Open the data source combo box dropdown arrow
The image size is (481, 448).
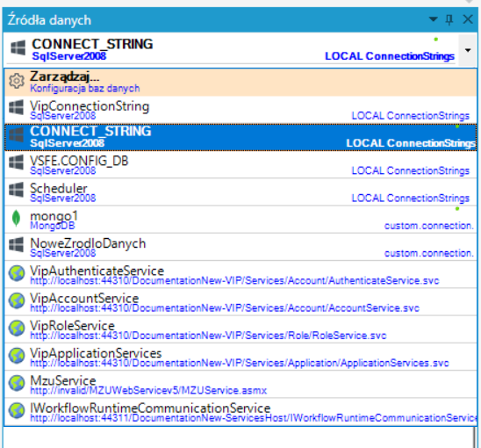pyautogui.click(x=468, y=50)
